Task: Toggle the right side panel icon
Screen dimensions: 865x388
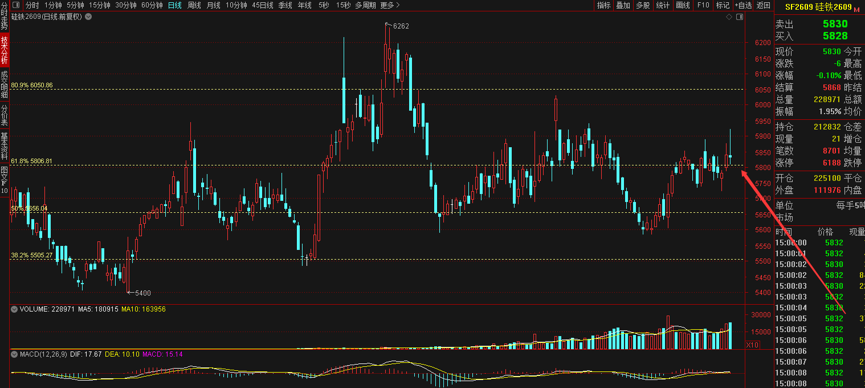Action: (x=739, y=18)
